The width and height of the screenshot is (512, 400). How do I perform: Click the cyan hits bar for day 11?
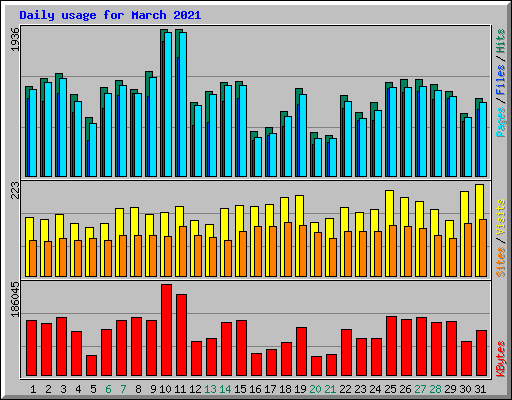click(183, 104)
